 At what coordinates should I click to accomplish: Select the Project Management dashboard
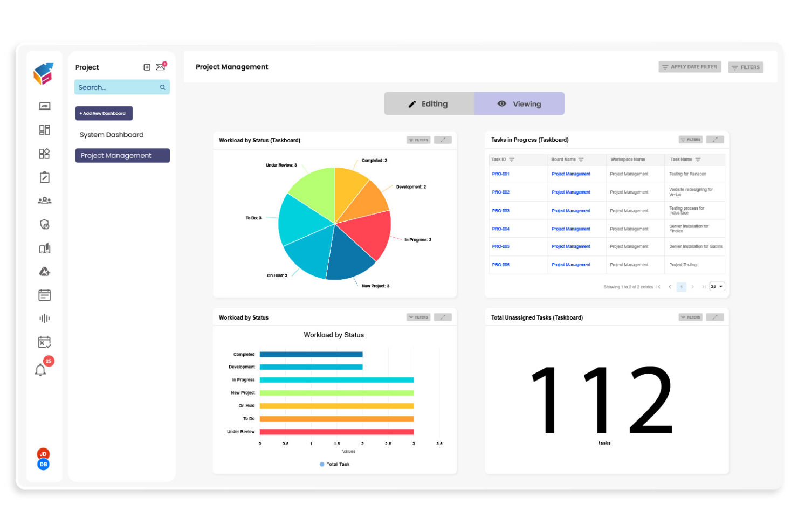(x=122, y=155)
